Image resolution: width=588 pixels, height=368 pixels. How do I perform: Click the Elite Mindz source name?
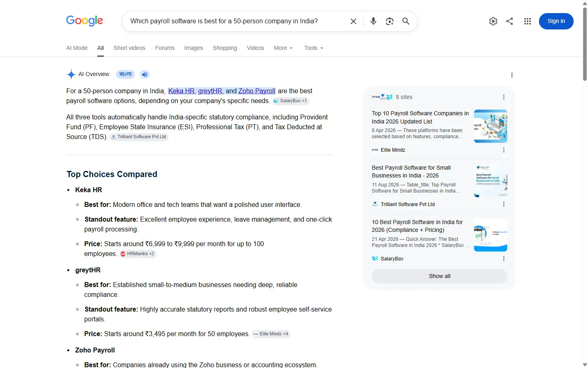coord(393,150)
